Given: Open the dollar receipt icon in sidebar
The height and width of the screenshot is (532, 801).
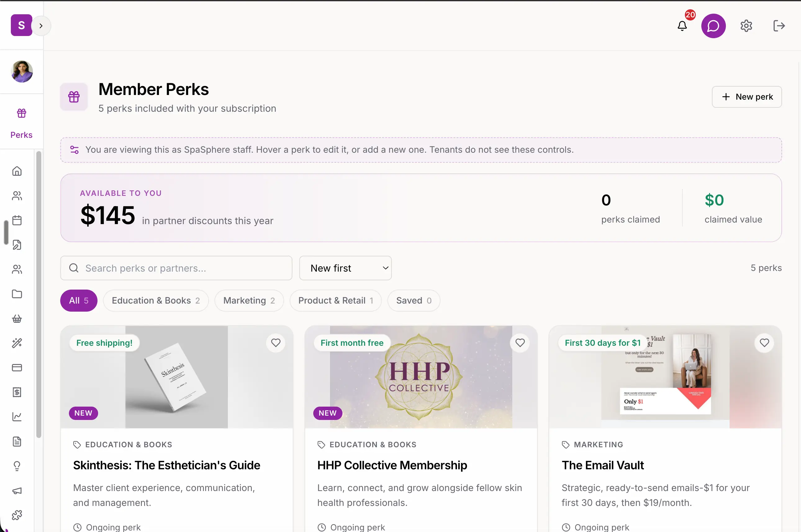Looking at the screenshot, I should (x=17, y=392).
